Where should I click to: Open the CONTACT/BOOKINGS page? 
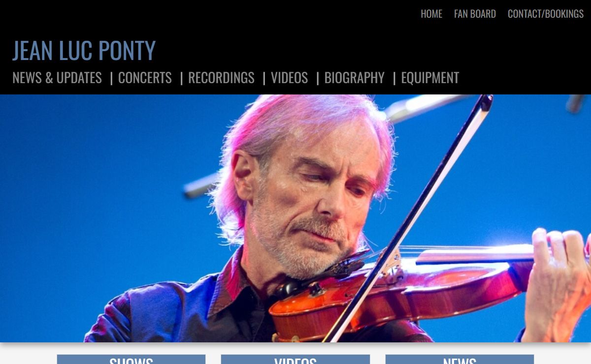click(545, 14)
